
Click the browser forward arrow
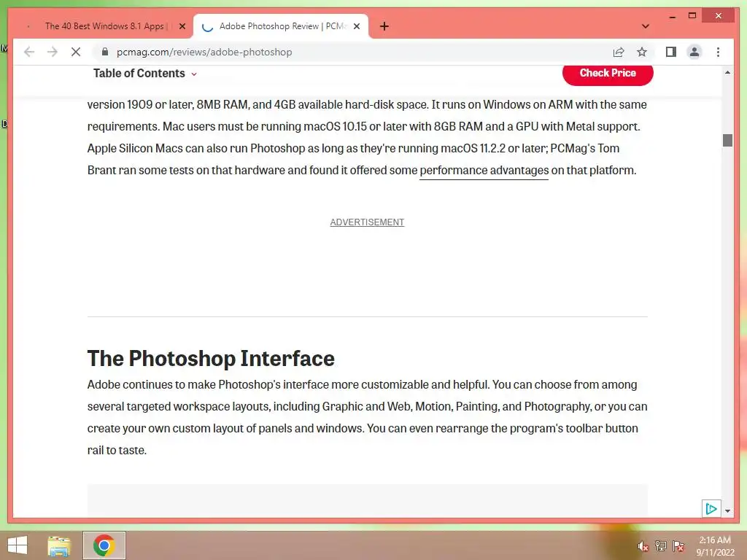point(53,52)
